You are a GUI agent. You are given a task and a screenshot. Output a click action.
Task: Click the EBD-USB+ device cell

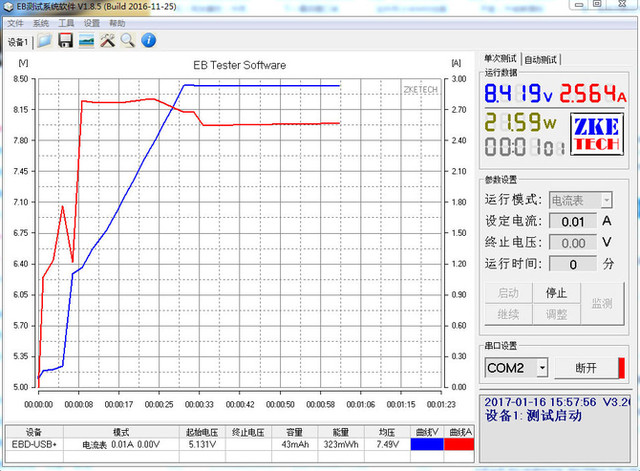tap(34, 444)
